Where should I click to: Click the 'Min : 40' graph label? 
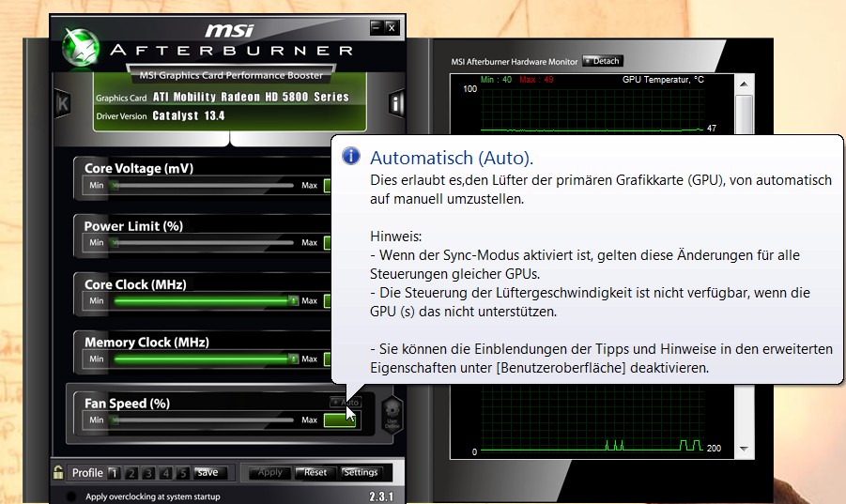click(496, 80)
